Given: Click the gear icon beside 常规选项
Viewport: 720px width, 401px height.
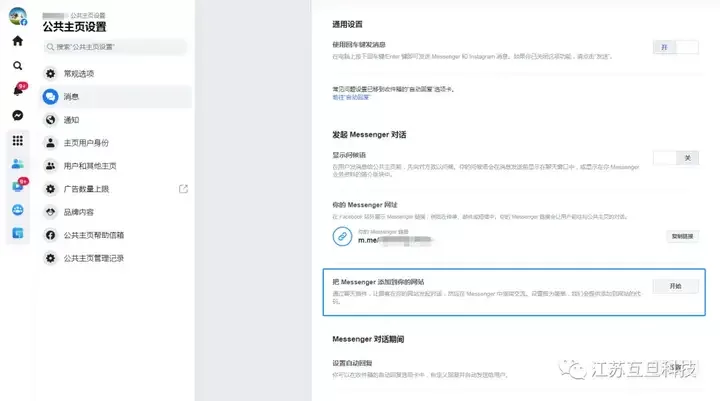Looking at the screenshot, I should 51,73.
